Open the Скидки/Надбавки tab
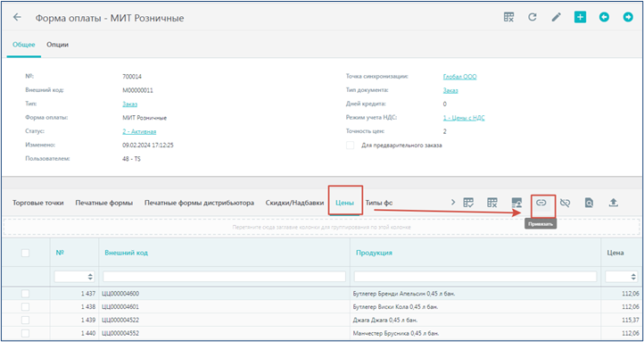The height and width of the screenshot is (342, 644). tap(294, 203)
